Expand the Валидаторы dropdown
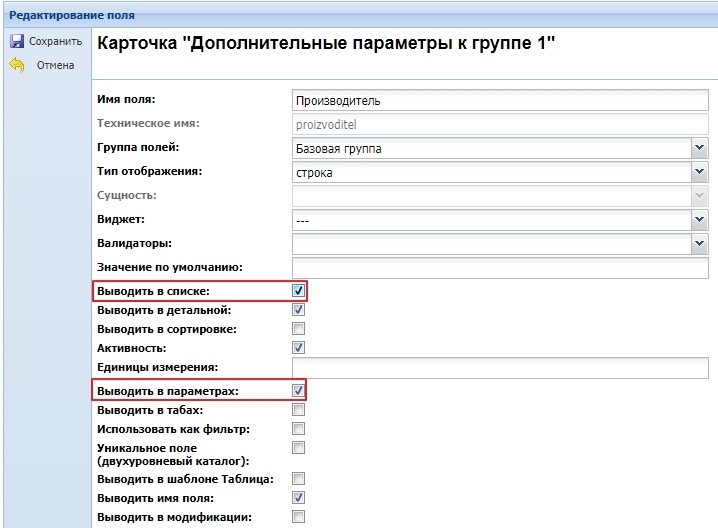718x528 pixels. (x=699, y=243)
